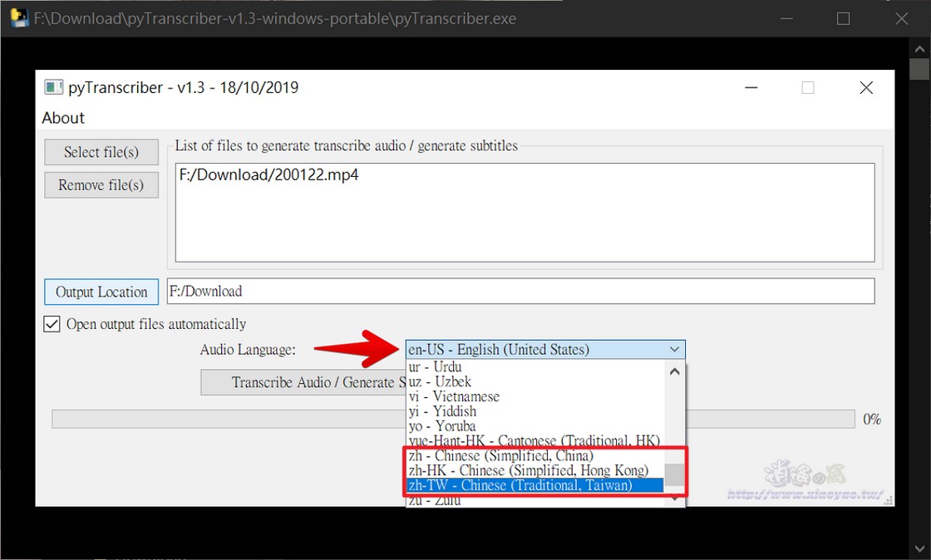Click the Select file(s) button
This screenshot has height=560, width=931.
(x=101, y=152)
